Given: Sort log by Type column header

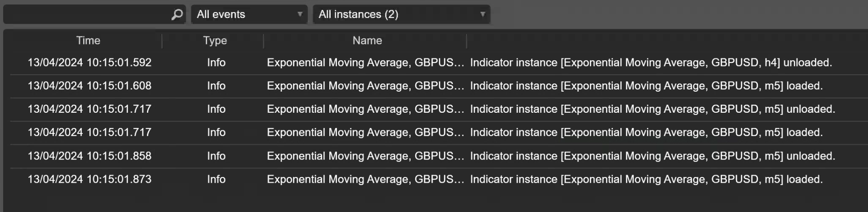Looking at the screenshot, I should click(x=215, y=40).
